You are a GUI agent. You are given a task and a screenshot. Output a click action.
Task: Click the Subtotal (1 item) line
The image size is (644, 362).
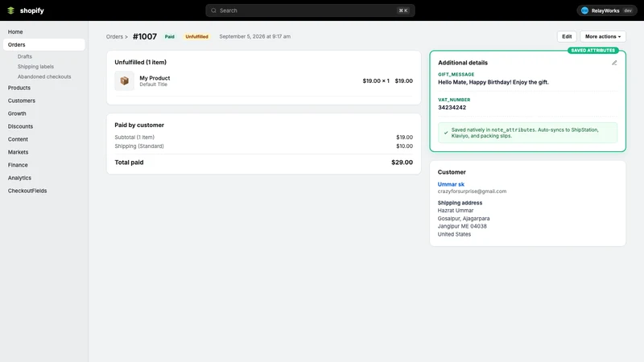pyautogui.click(x=134, y=138)
